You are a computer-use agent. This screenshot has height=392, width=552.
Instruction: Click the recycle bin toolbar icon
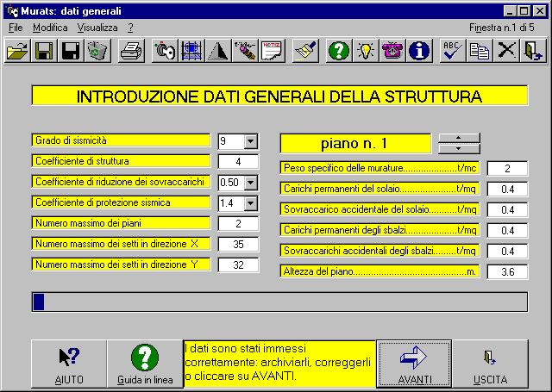click(97, 52)
